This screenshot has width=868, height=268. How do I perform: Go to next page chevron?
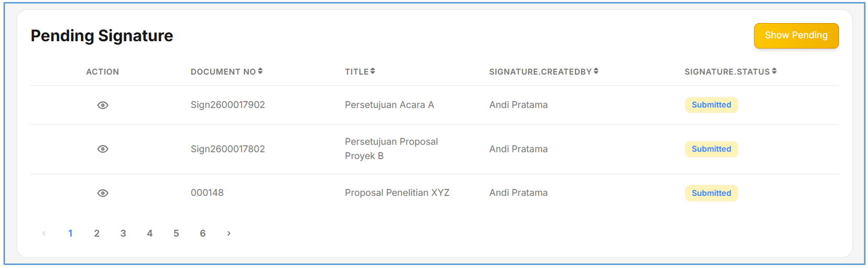coord(228,234)
